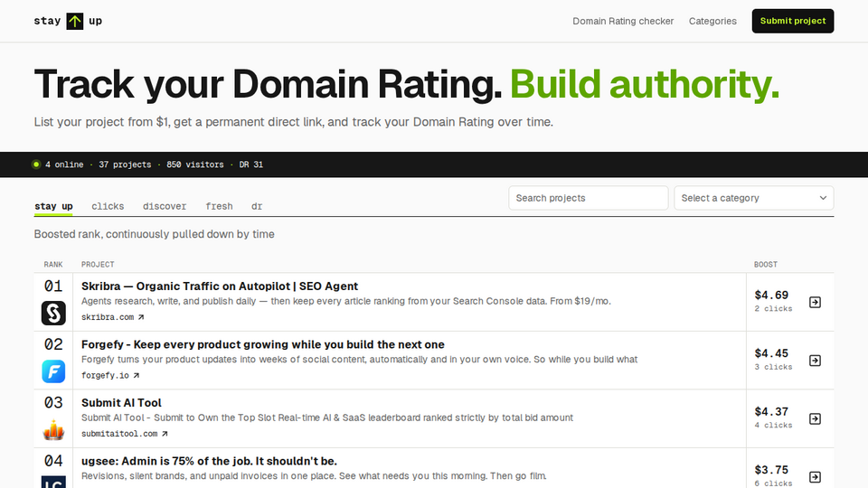This screenshot has width=868, height=488.
Task: Open the Submit AI Tool title
Action: [x=121, y=403]
